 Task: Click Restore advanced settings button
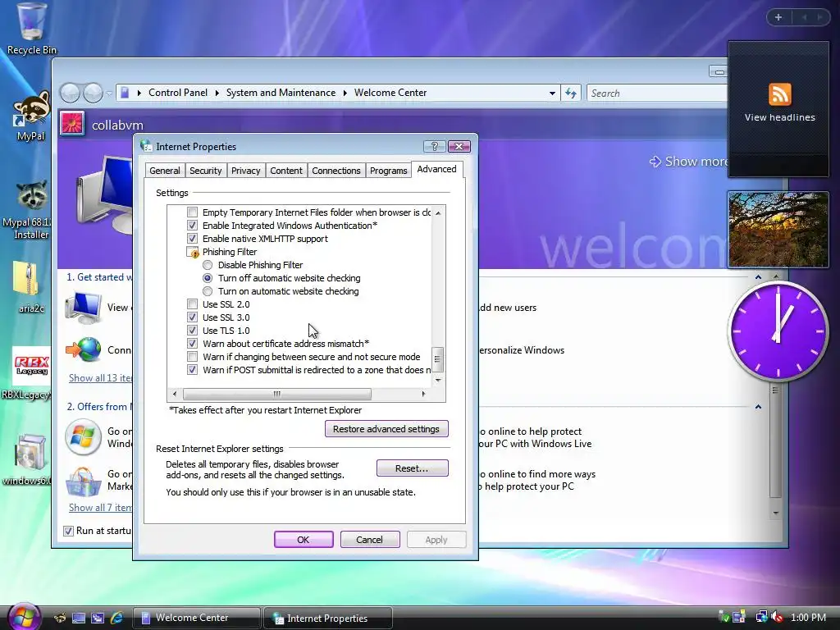pos(386,429)
